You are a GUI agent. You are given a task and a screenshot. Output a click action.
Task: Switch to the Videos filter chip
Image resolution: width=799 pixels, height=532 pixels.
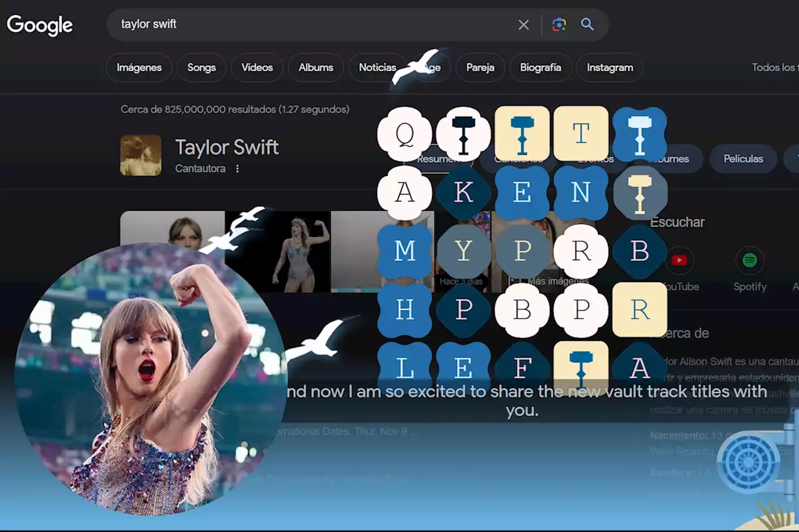click(257, 67)
